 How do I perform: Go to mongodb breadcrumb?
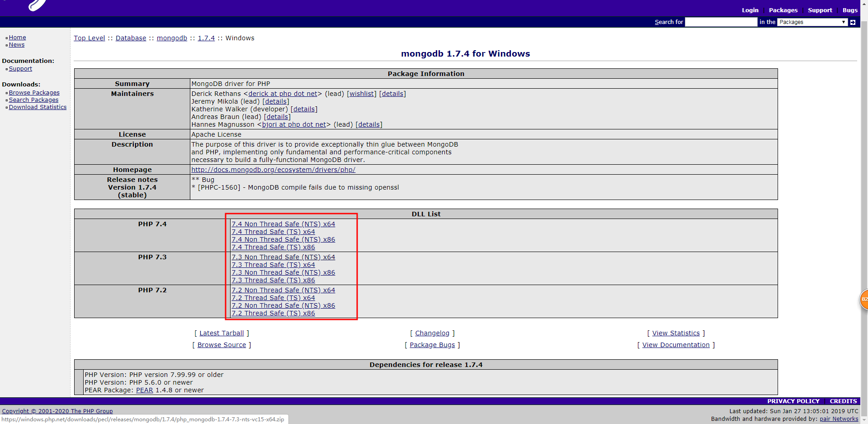[172, 38]
